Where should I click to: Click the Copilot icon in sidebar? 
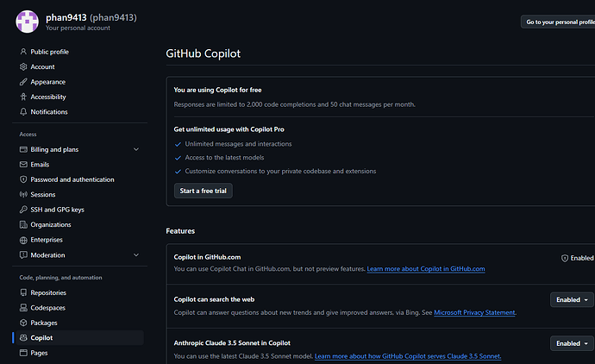coord(23,338)
